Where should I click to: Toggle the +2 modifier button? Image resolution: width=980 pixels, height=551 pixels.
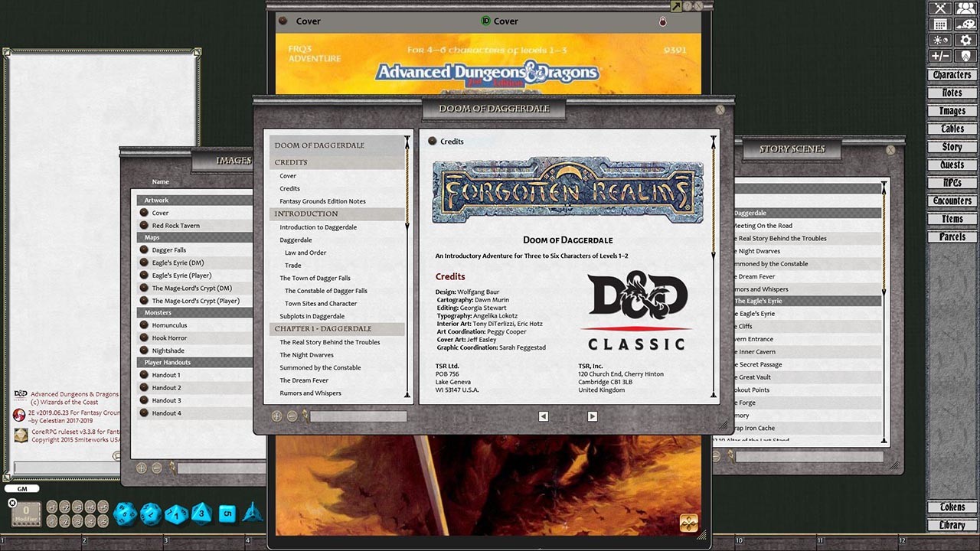point(65,507)
